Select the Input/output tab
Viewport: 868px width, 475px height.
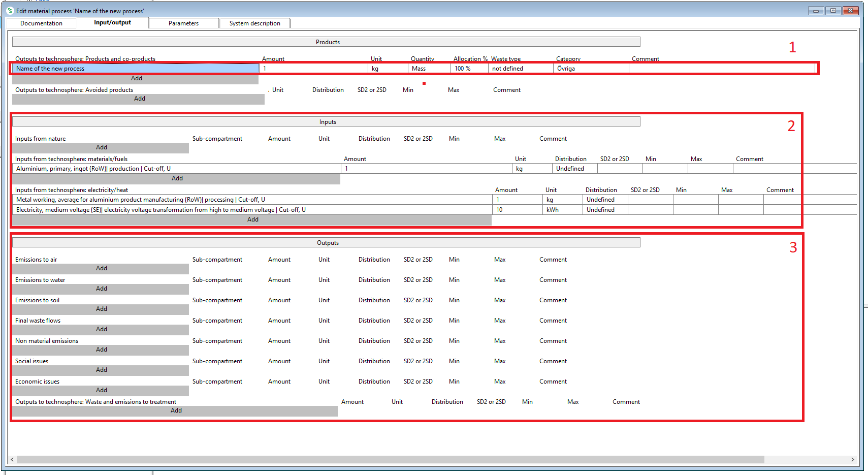(113, 23)
